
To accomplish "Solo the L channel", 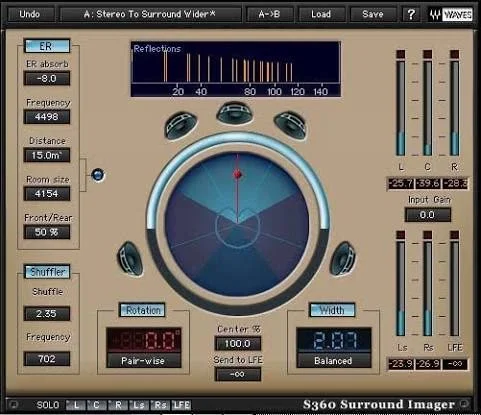I will [76, 405].
